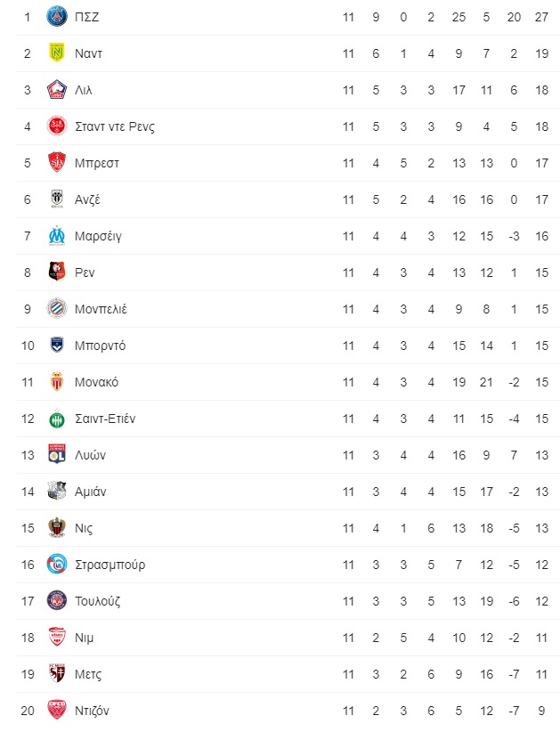
Task: Click the Μαρσέιγ club logo
Action: 57,236
